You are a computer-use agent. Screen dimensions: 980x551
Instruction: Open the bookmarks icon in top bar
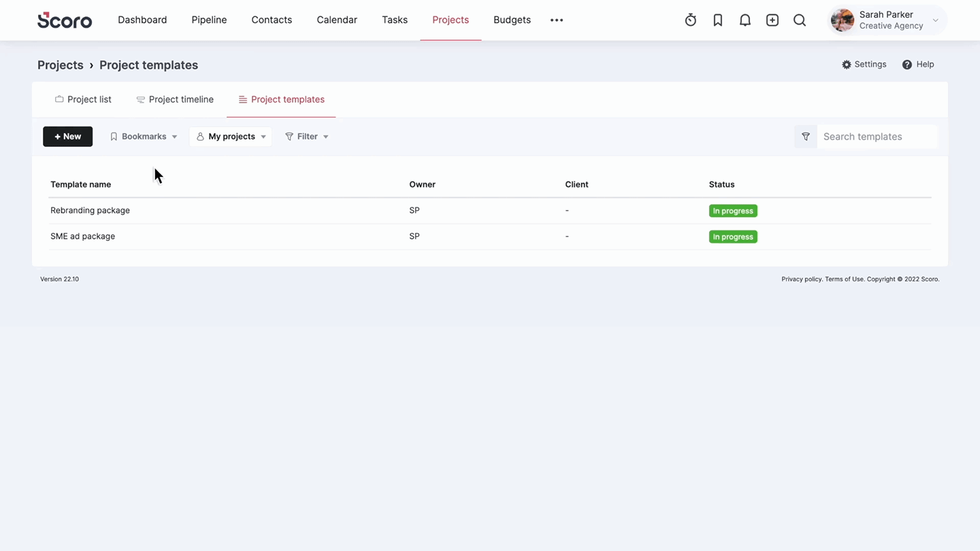click(718, 20)
